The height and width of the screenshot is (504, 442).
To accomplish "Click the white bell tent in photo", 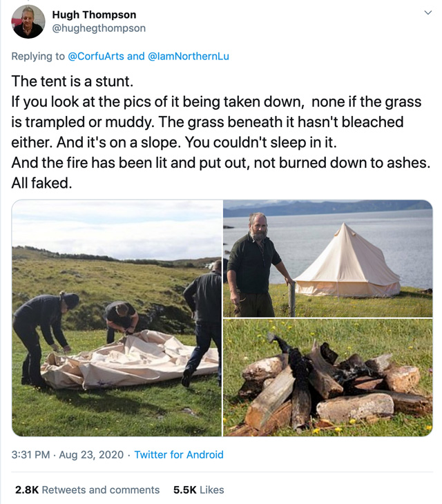I will [349, 262].
